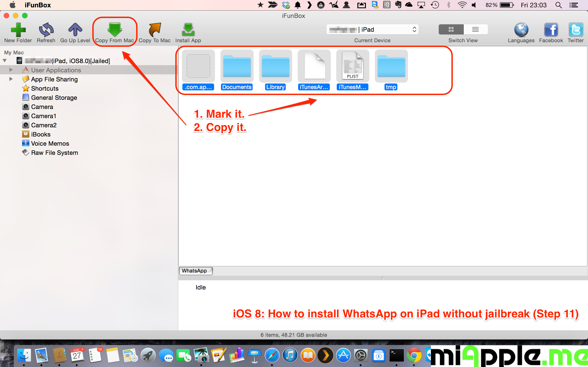Open the Current Device iPad dropdown
The width and height of the screenshot is (588, 367).
coord(372,29)
